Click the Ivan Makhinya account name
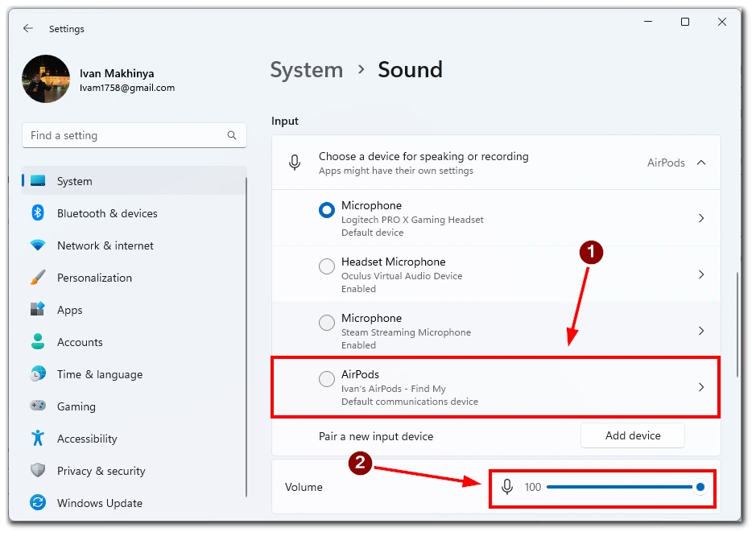 117,74
